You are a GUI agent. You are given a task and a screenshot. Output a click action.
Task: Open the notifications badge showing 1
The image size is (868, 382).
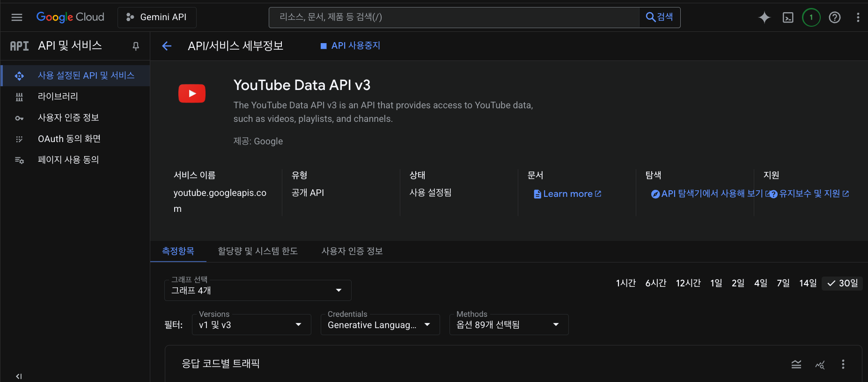[811, 17]
